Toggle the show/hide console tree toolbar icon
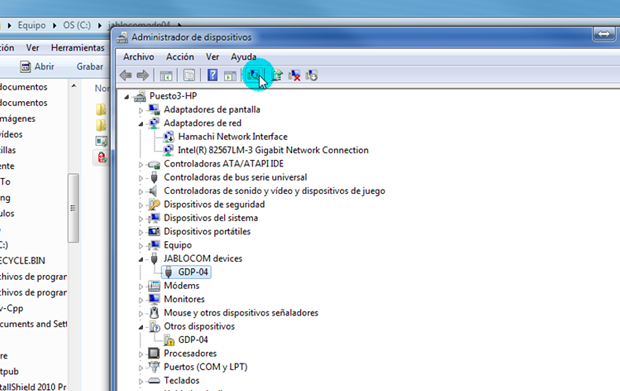 (x=166, y=75)
